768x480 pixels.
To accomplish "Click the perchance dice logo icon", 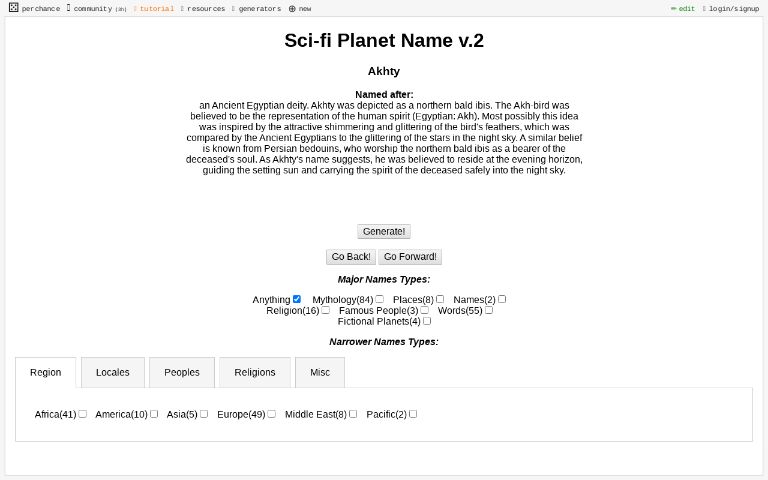I will coord(14,7).
